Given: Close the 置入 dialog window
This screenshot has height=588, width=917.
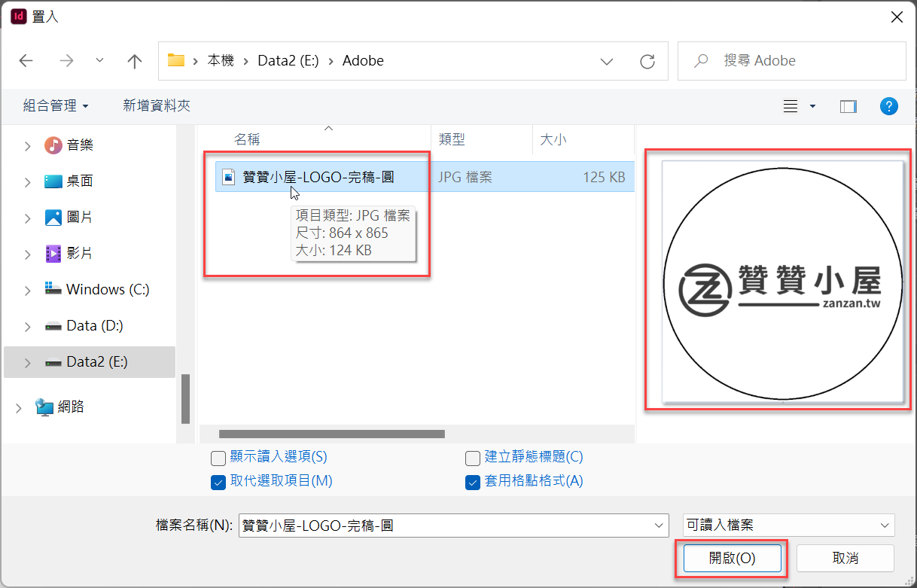Looking at the screenshot, I should [x=897, y=17].
